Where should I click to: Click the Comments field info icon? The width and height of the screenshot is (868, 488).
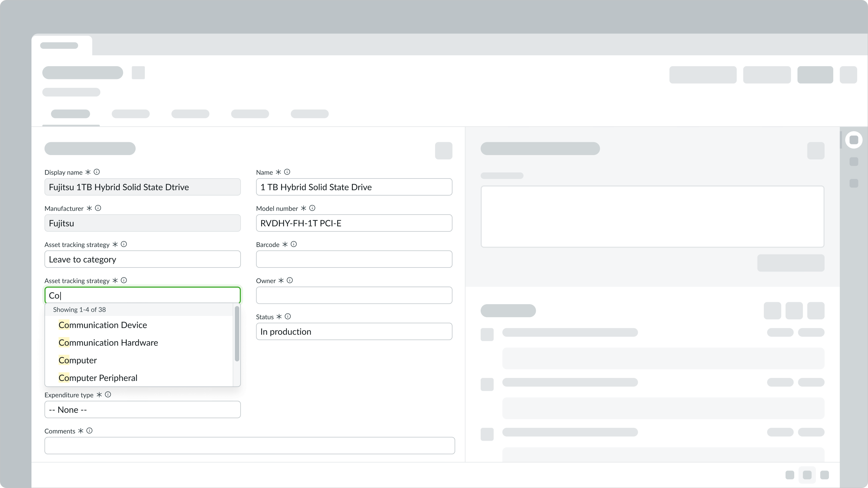(x=89, y=430)
